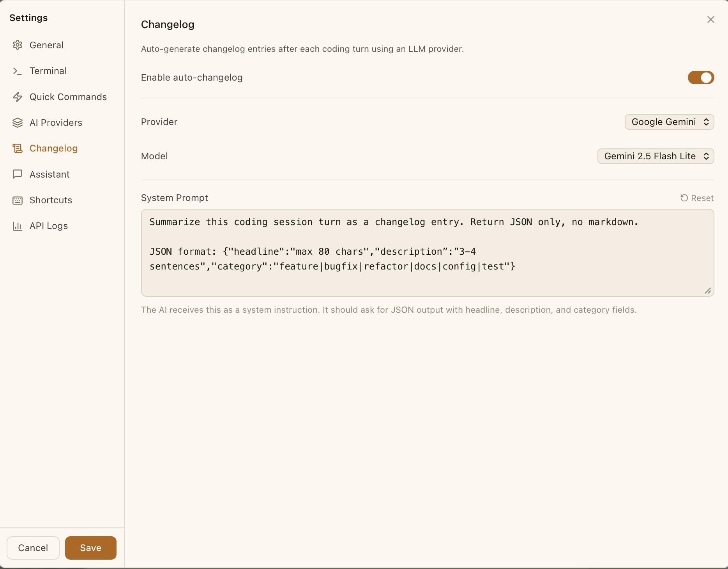The image size is (728, 569).
Task: Click the Terminal prompt icon
Action: (x=18, y=71)
